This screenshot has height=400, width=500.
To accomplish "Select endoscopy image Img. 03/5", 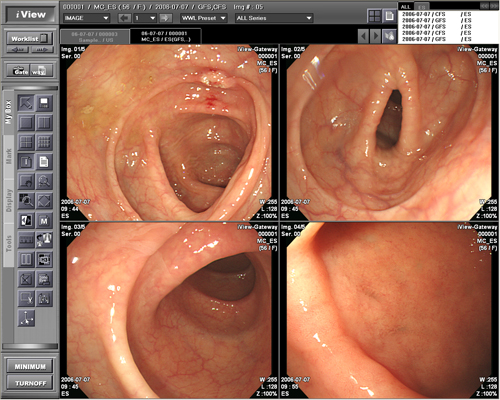I will point(169,310).
